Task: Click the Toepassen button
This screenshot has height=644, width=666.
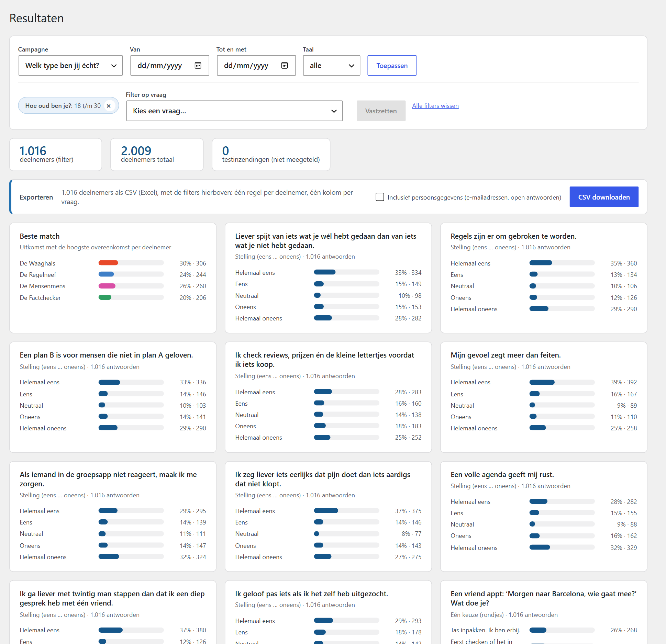Action: pyautogui.click(x=392, y=65)
